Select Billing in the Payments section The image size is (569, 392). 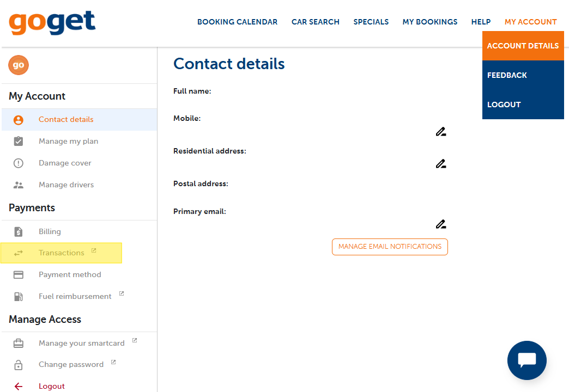[x=50, y=231]
